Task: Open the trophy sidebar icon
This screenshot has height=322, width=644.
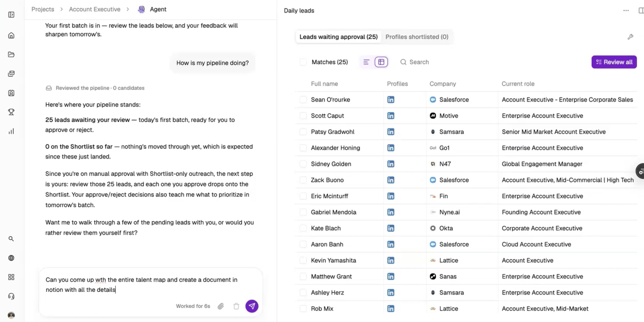Action: (11, 112)
